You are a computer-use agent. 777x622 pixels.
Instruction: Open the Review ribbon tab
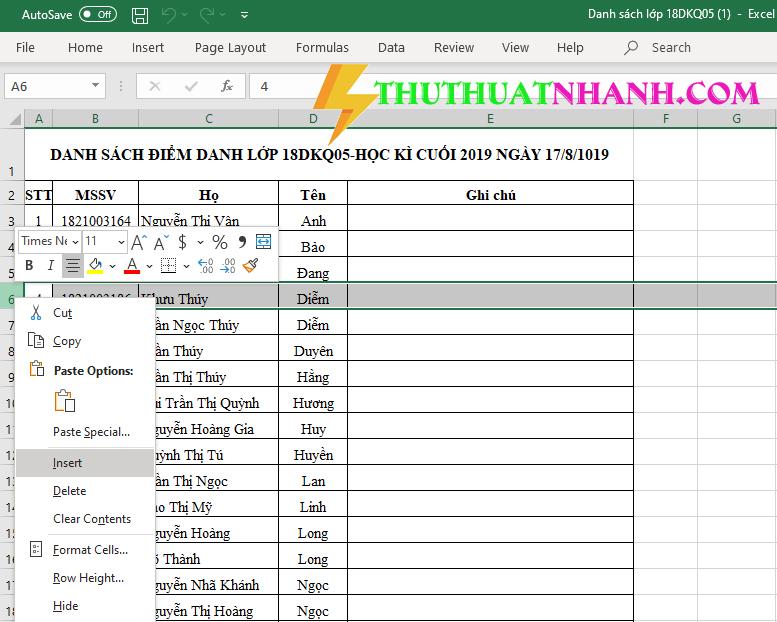click(x=454, y=48)
